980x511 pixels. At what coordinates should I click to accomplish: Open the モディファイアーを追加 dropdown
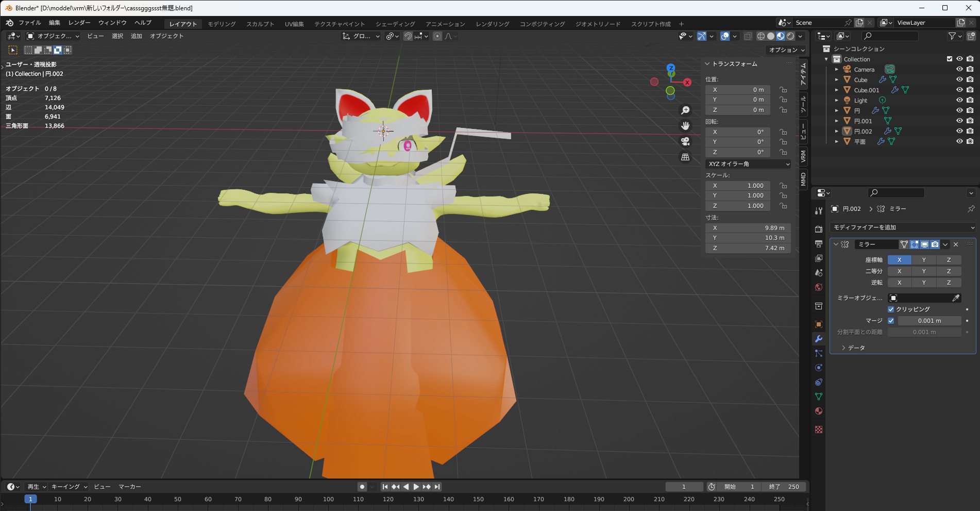(x=903, y=227)
